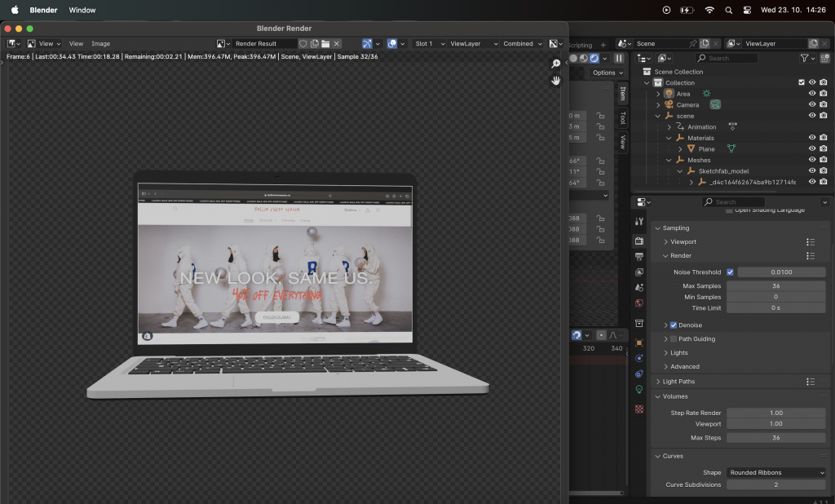Click the zoom magnifier in render view
The height and width of the screenshot is (504, 835).
point(556,64)
